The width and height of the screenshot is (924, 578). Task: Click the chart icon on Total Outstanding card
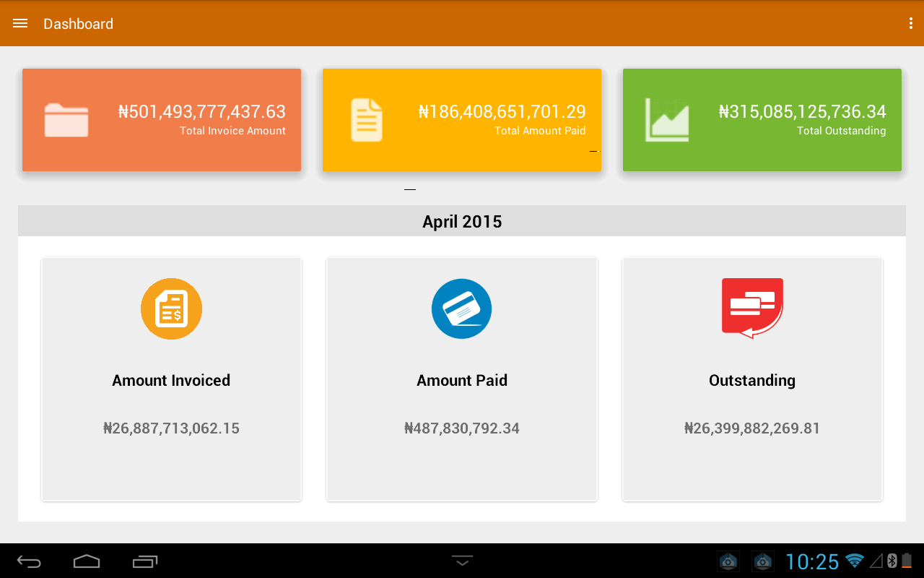click(667, 119)
